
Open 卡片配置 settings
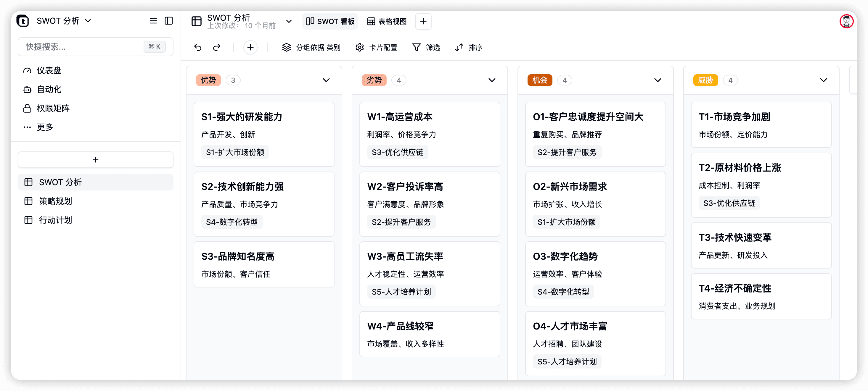tap(376, 48)
